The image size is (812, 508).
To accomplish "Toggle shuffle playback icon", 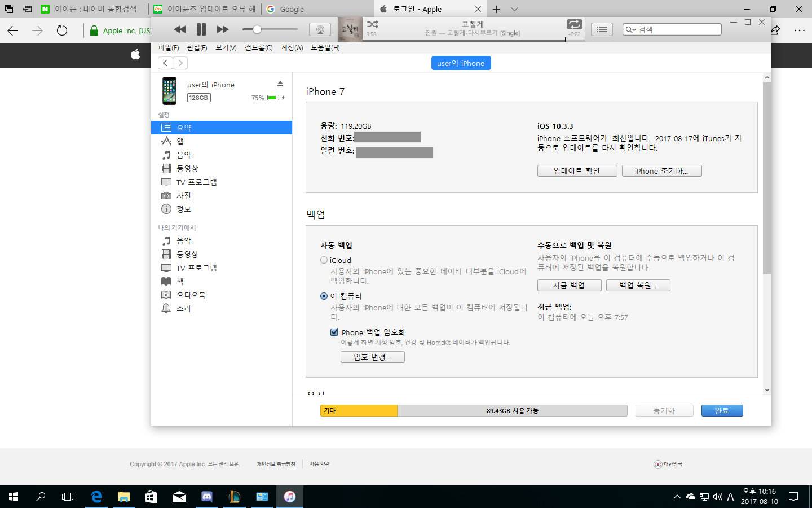I will (x=373, y=24).
